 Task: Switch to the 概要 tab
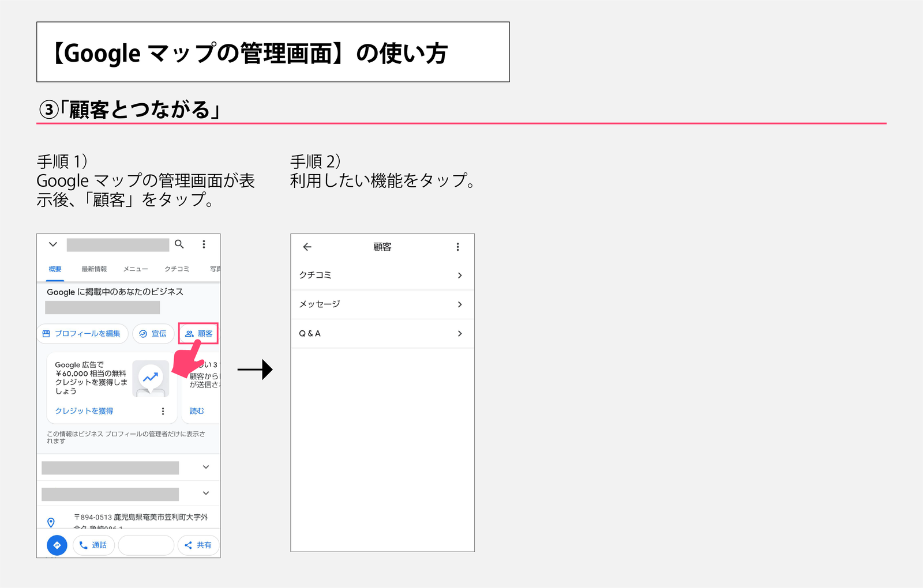click(55, 269)
